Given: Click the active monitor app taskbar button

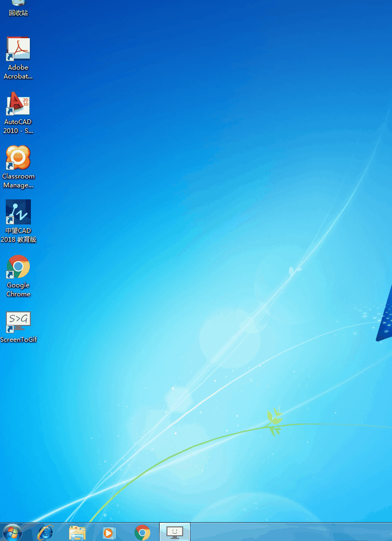Looking at the screenshot, I should click(x=175, y=532).
